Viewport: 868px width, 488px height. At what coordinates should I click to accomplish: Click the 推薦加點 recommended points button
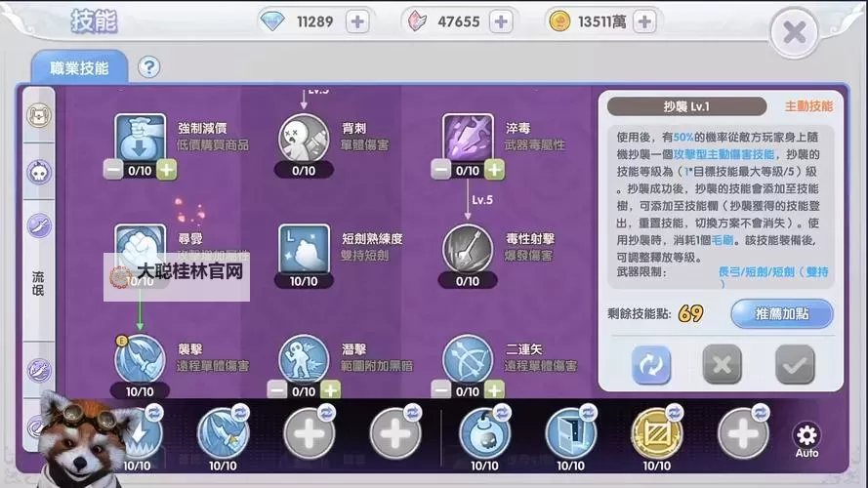(x=782, y=314)
